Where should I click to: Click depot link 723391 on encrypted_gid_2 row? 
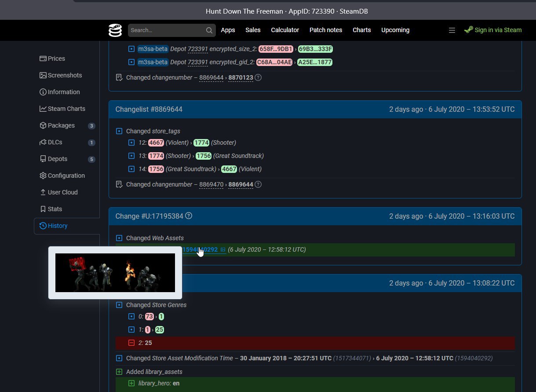coord(197,62)
